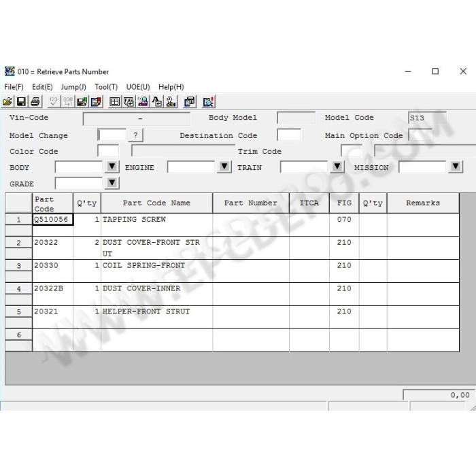Click the question mark over car icon

pos(171,102)
